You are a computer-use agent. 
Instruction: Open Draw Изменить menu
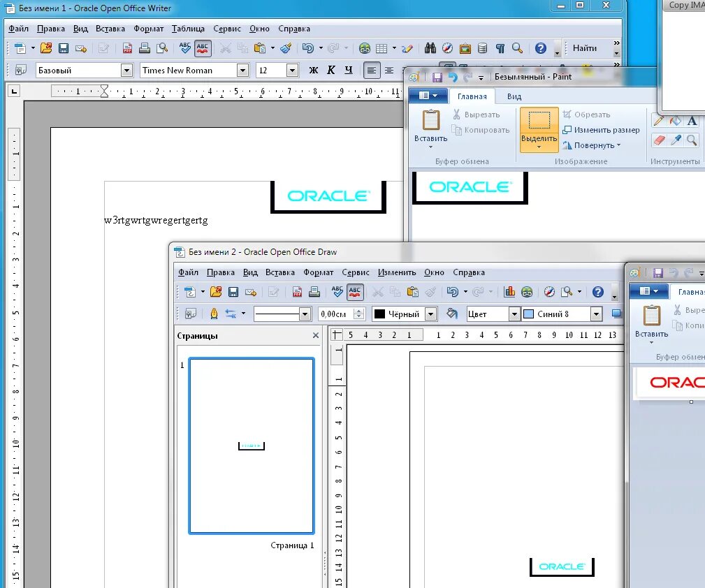(397, 272)
